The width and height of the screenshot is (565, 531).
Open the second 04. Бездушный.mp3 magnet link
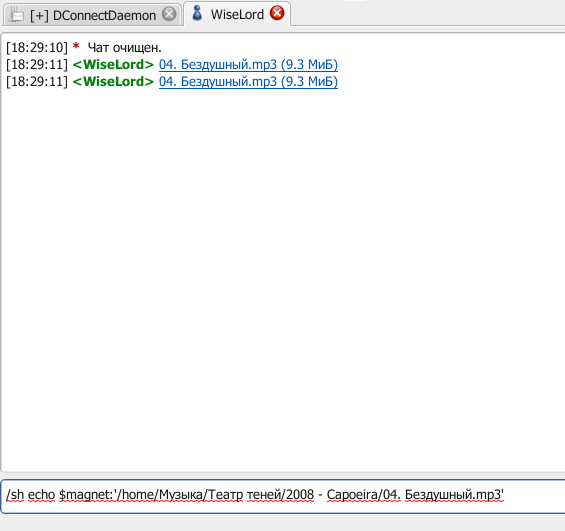click(x=248, y=81)
